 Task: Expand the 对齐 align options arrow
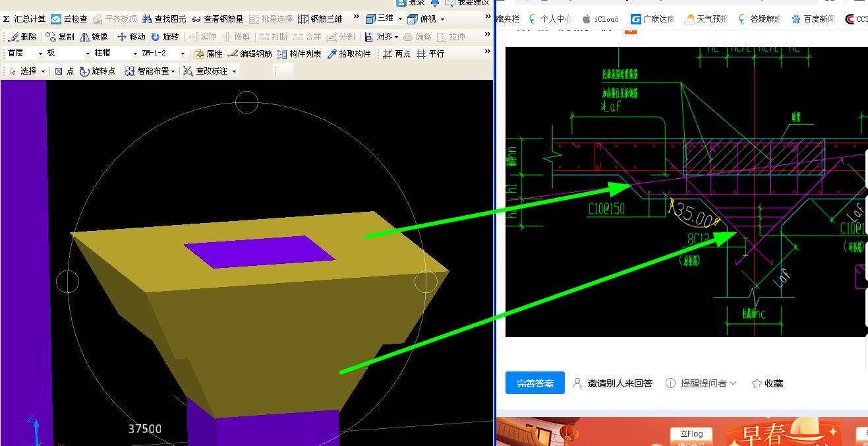397,37
